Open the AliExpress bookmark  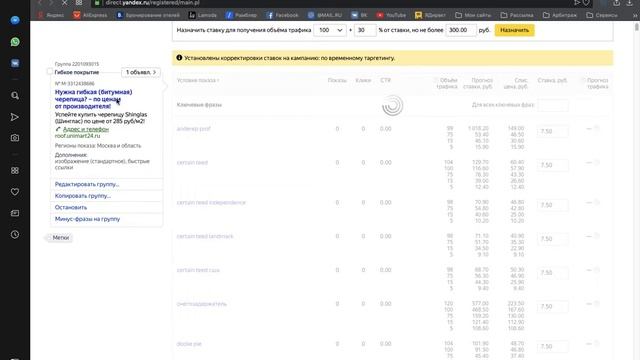click(90, 15)
